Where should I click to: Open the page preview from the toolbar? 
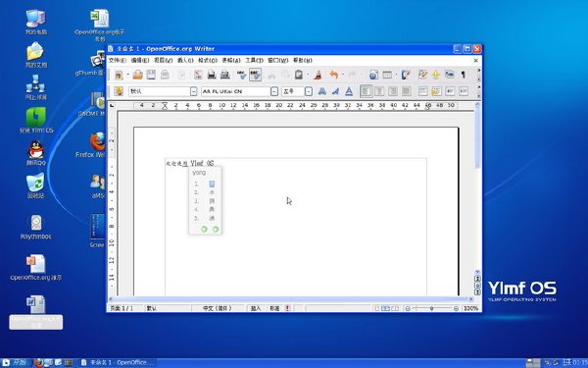click(x=225, y=75)
